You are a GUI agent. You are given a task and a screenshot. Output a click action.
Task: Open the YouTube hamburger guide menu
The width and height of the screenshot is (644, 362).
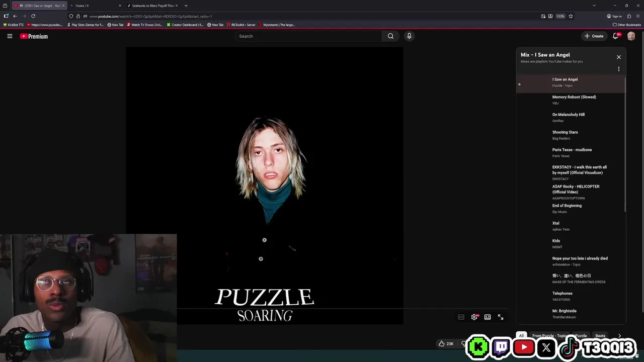(x=10, y=36)
